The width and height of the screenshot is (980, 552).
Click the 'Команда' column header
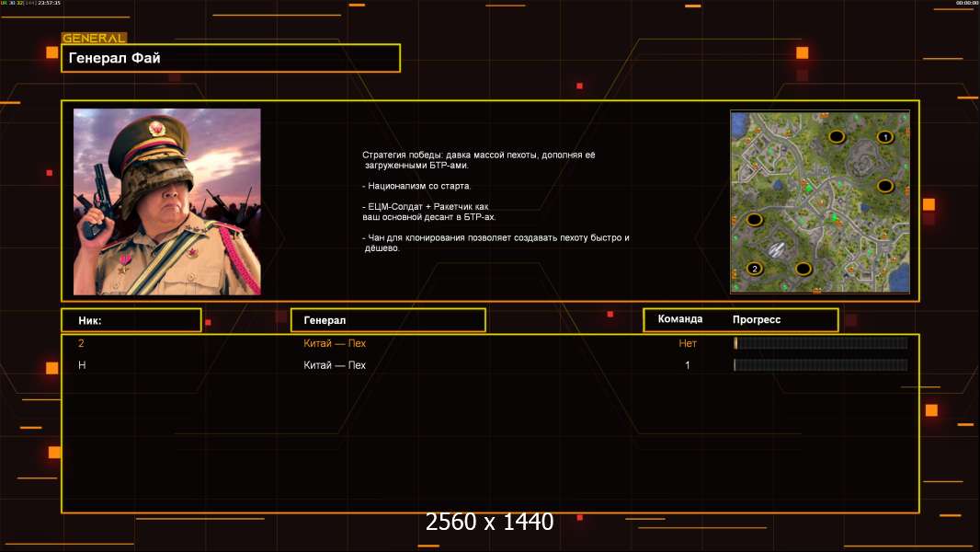pos(680,319)
